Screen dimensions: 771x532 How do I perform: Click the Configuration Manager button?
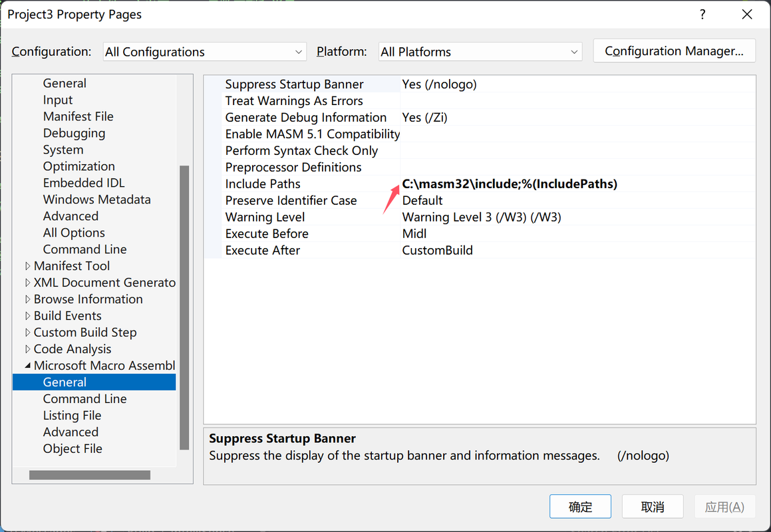pyautogui.click(x=674, y=51)
